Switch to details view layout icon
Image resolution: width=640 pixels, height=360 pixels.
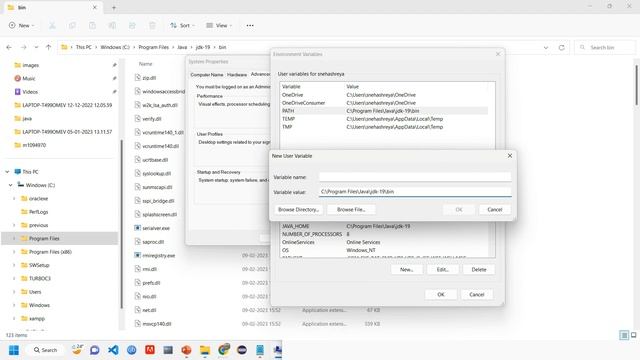tap(624, 335)
